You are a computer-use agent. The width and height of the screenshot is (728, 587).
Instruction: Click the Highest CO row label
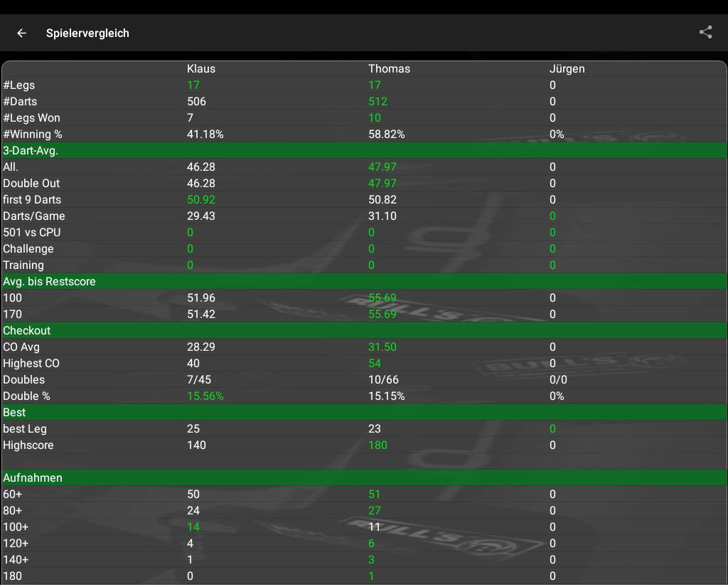coord(31,364)
